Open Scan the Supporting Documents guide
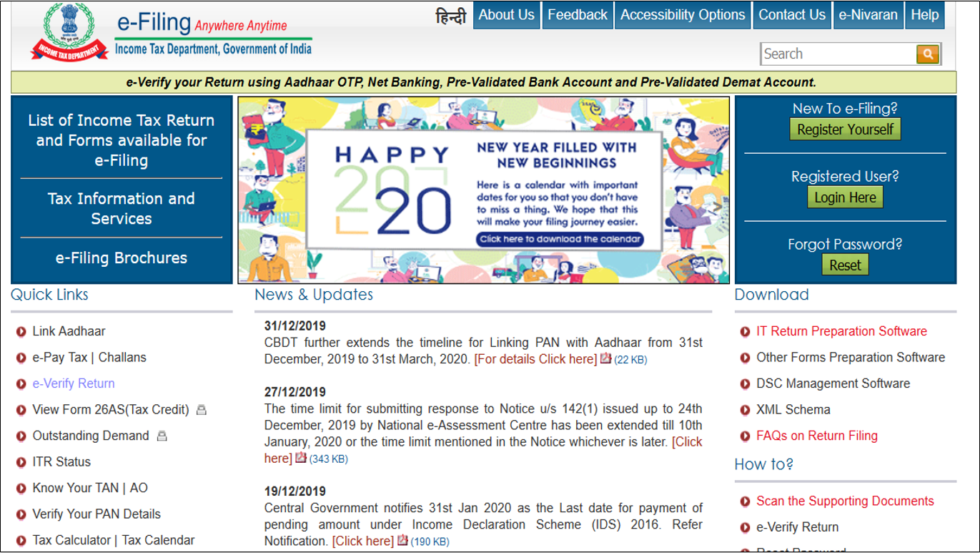The height and width of the screenshot is (553, 980). pyautogui.click(x=845, y=501)
